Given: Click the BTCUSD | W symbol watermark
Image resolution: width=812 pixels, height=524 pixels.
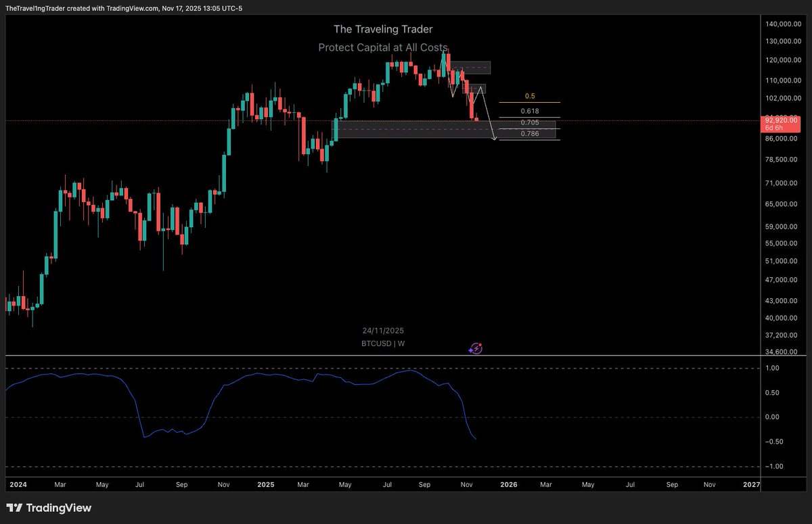Looking at the screenshot, I should click(383, 343).
